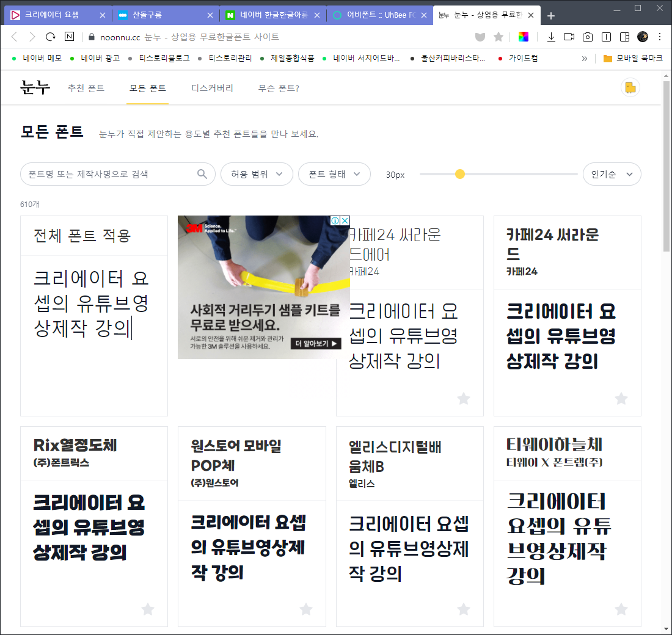Click the preview text input area
Screen dimensions: 672x635
(93, 335)
